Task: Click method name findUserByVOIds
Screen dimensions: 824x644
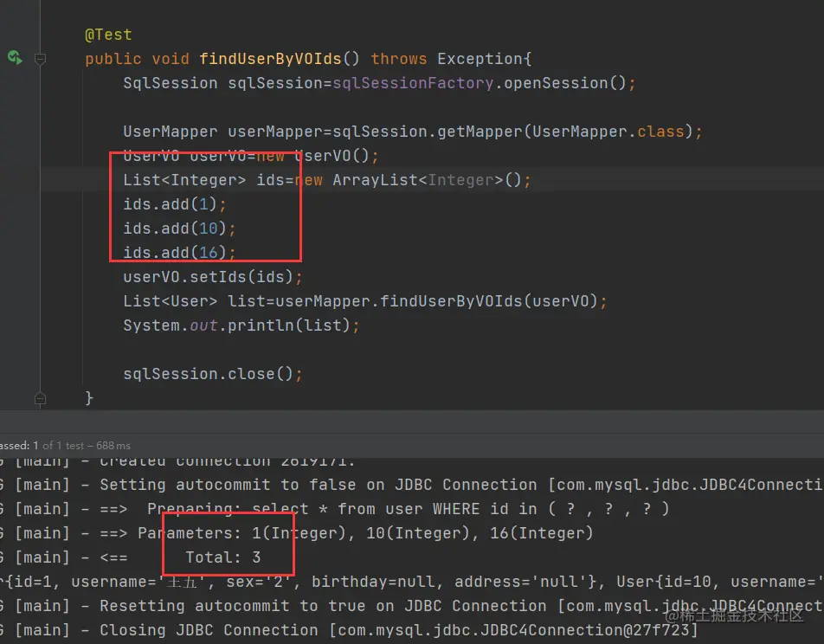Action: click(x=271, y=58)
